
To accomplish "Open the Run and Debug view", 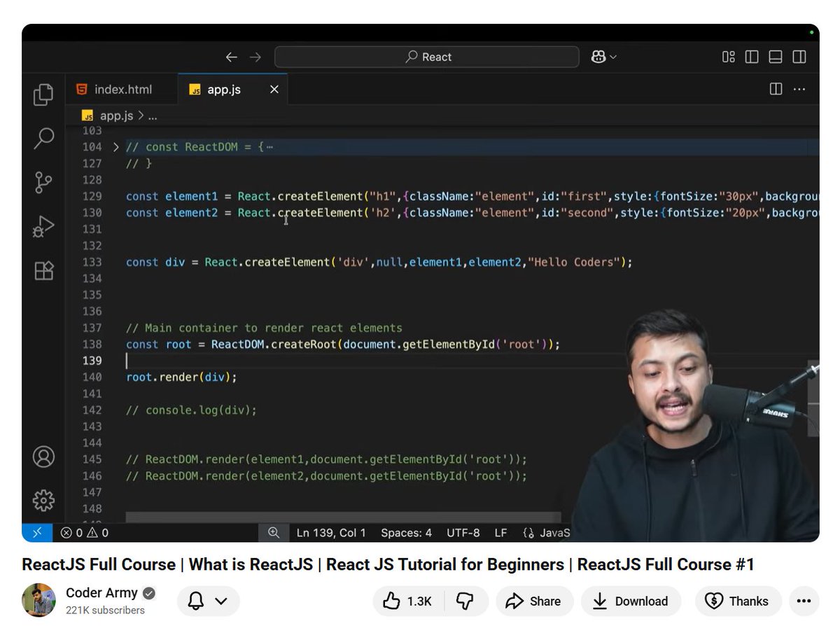I will pyautogui.click(x=43, y=225).
